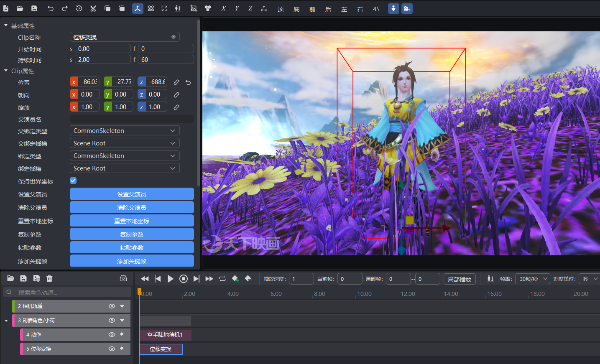Toggle link icon for 位置 row

tap(176, 82)
